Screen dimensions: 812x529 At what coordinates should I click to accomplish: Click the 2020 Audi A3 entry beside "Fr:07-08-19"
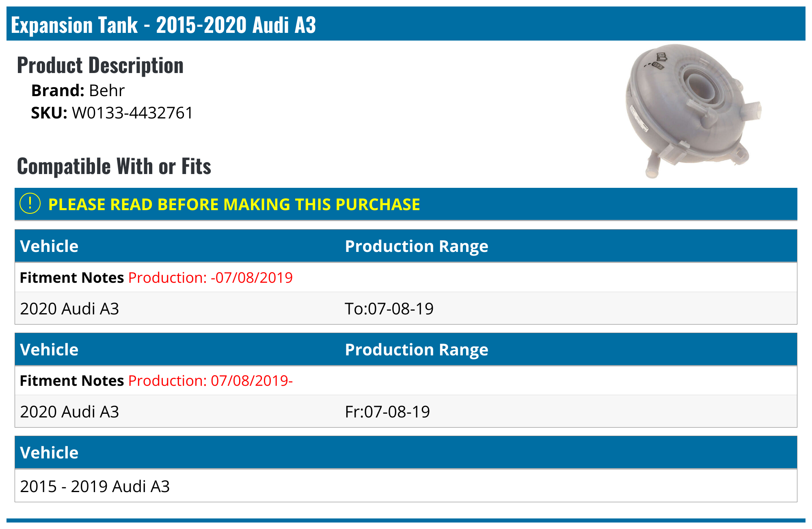pyautogui.click(x=69, y=412)
